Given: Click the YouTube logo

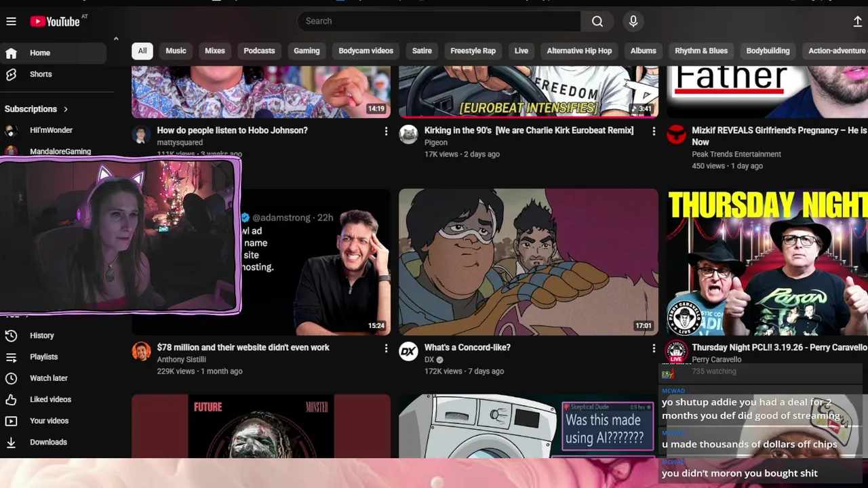Looking at the screenshot, I should [55, 22].
